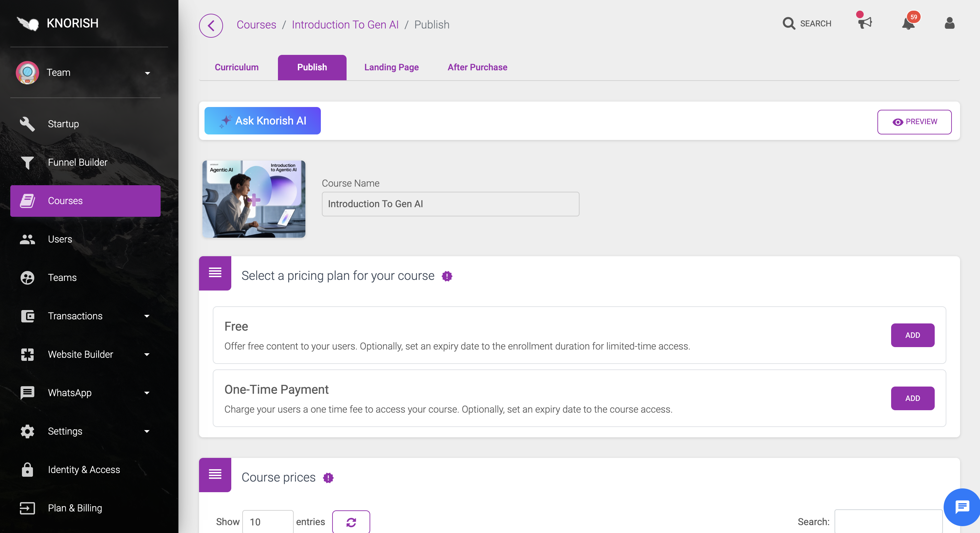Open the After Purchase tab
This screenshot has height=533, width=980.
(477, 67)
